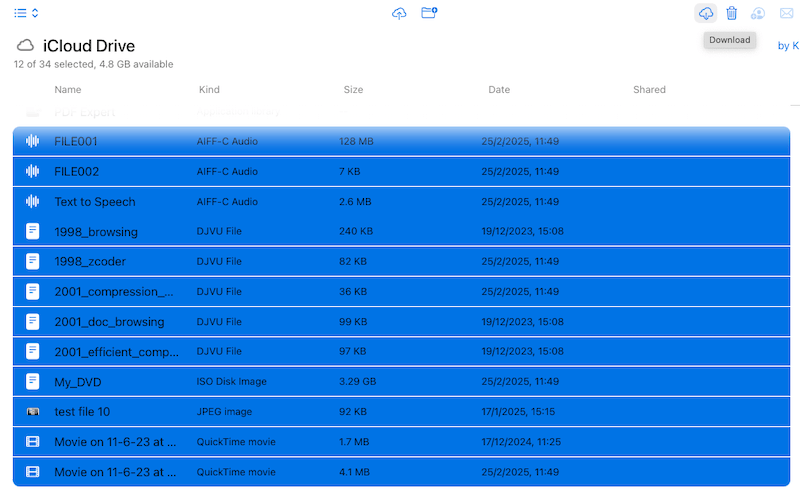
Task: Click the share with people icon
Action: (x=758, y=13)
